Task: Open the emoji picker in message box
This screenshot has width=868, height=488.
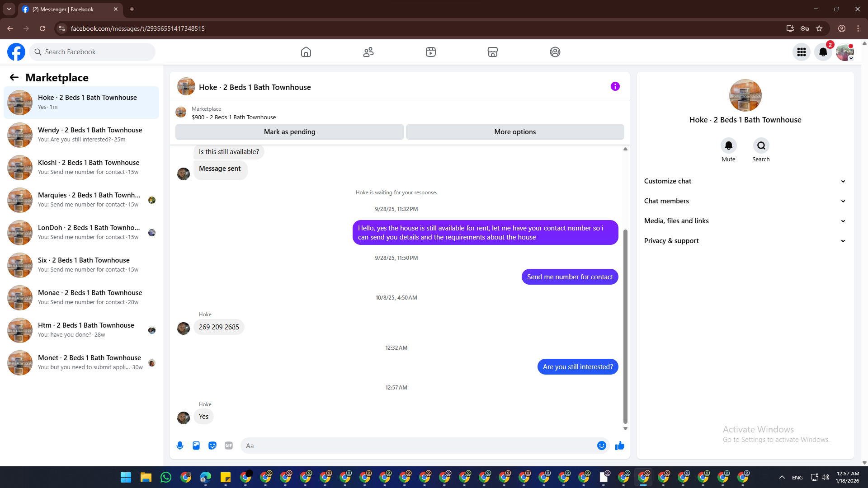Action: tap(601, 446)
